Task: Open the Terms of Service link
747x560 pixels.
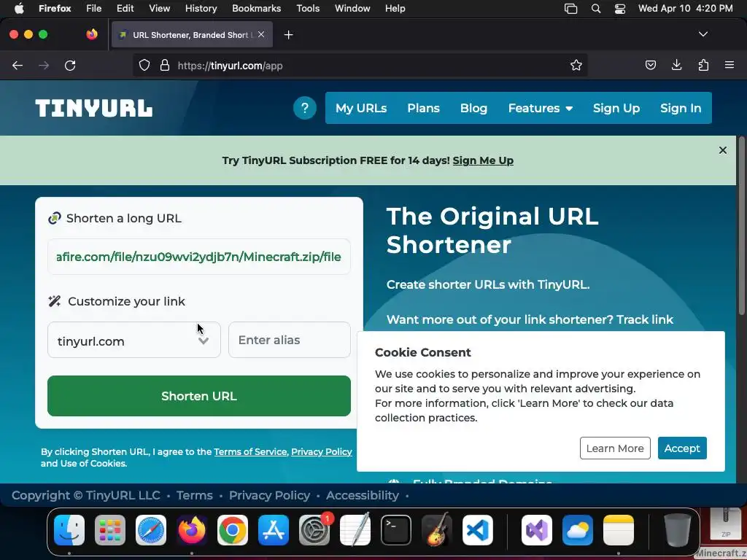Action: pos(250,452)
